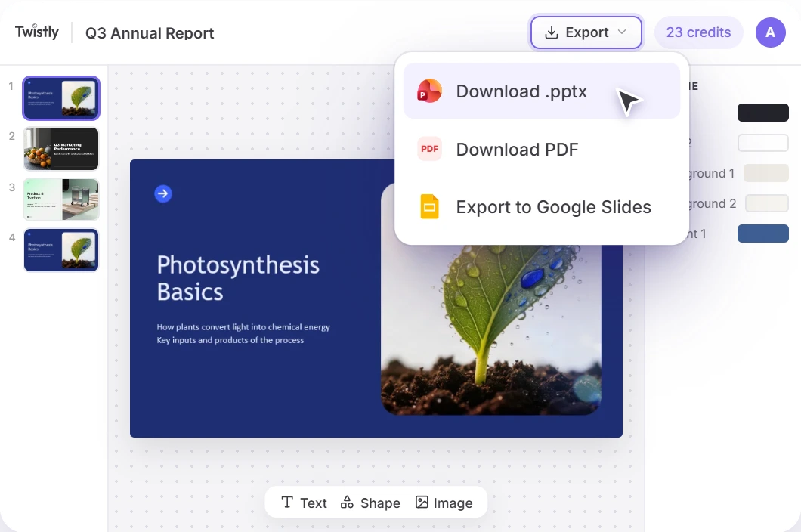Open the Export dropdown button
The width and height of the screenshot is (801, 532).
click(586, 32)
